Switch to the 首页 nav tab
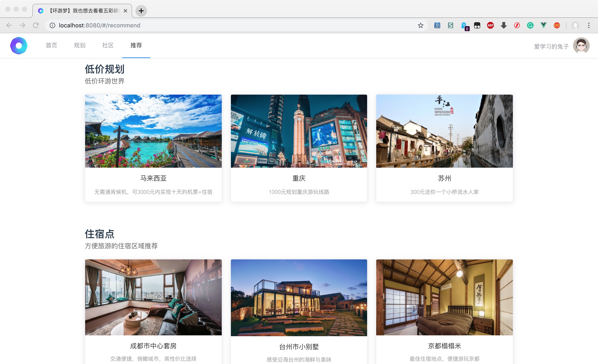This screenshot has width=598, height=364. pyautogui.click(x=51, y=45)
